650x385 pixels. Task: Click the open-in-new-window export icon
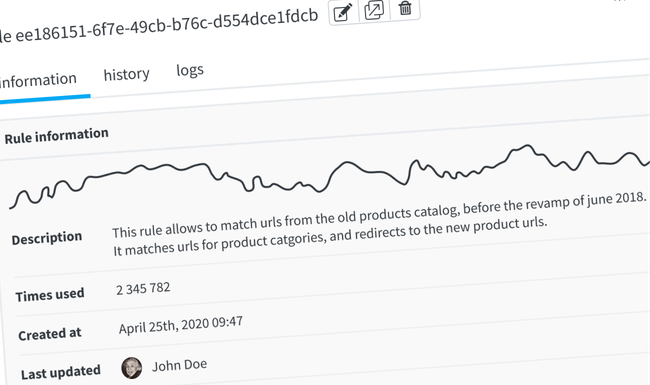(374, 10)
